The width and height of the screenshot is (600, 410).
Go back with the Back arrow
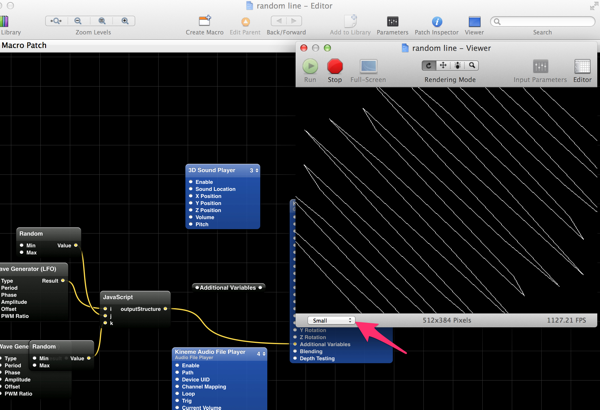tap(279, 21)
